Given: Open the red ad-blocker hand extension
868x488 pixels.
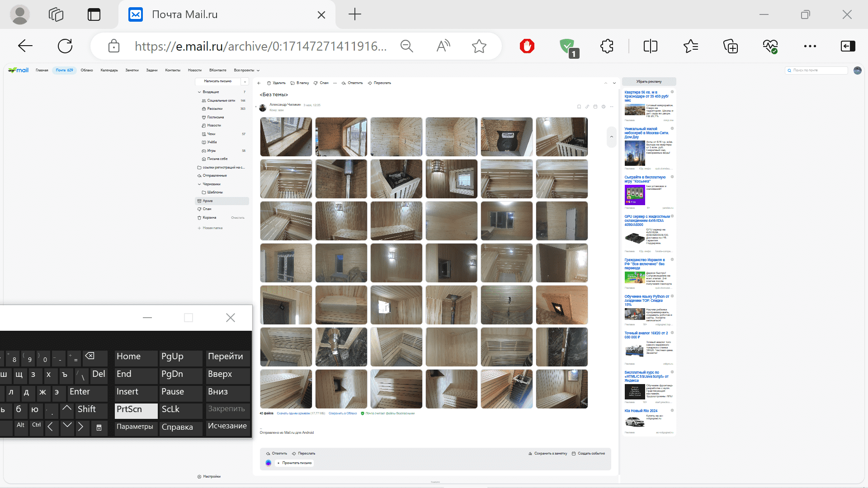Looking at the screenshot, I should [x=527, y=46].
